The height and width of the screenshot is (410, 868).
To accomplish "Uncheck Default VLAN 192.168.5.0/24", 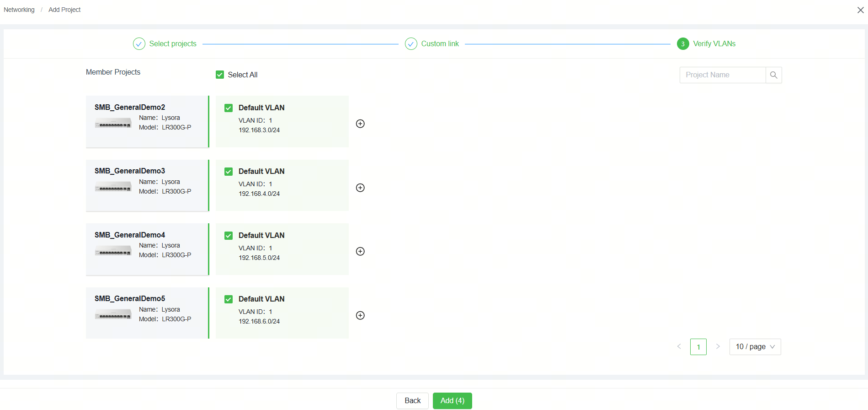I will click(x=229, y=236).
